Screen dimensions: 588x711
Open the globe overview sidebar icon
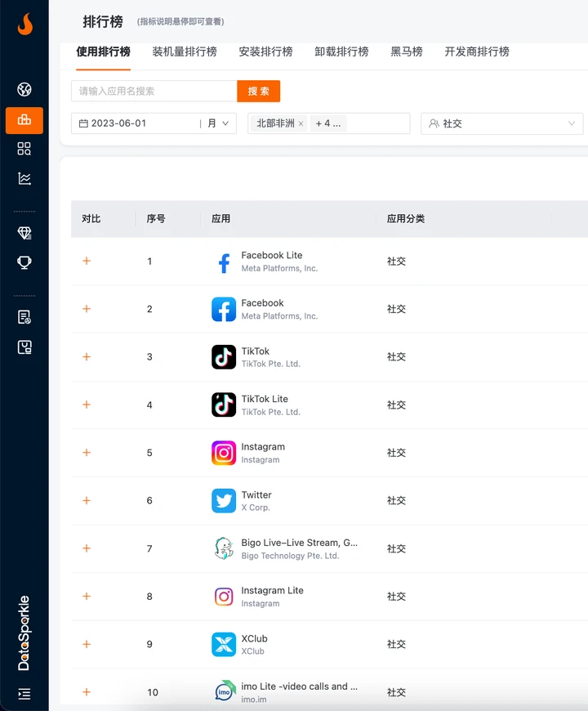point(24,89)
